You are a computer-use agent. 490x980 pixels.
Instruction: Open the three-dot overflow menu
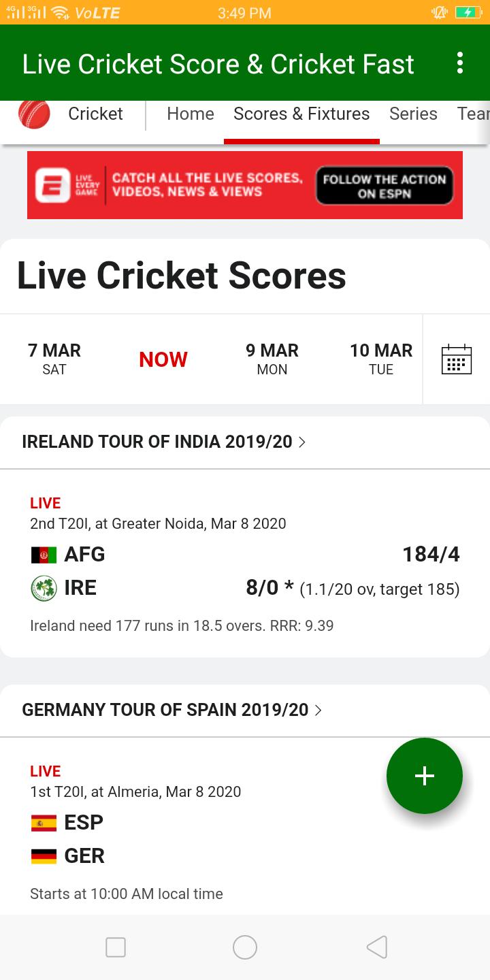tap(460, 63)
